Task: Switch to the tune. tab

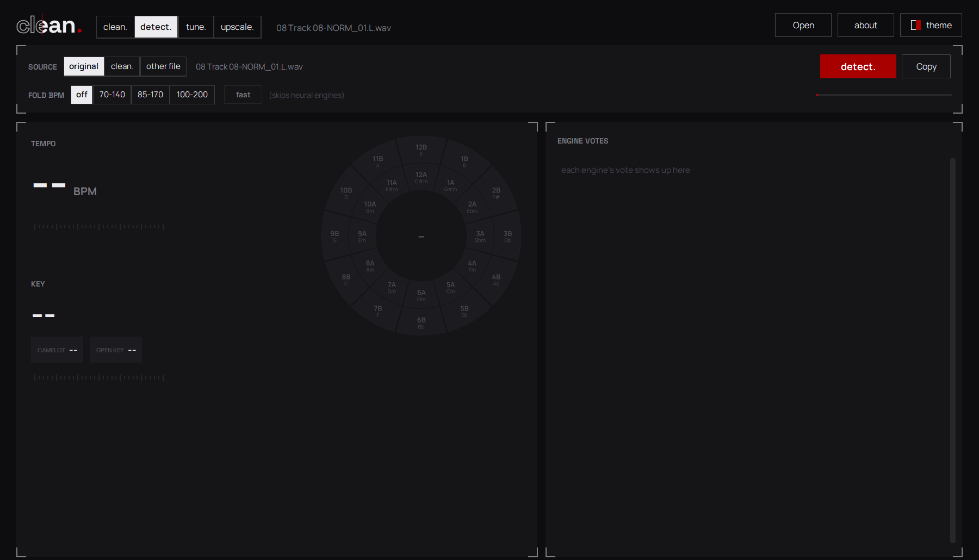Action: (x=196, y=27)
